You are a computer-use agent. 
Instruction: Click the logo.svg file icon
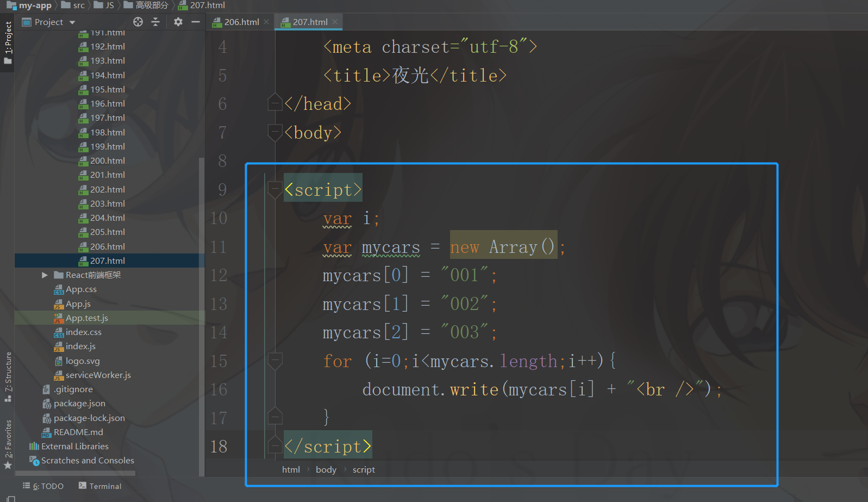click(x=59, y=361)
